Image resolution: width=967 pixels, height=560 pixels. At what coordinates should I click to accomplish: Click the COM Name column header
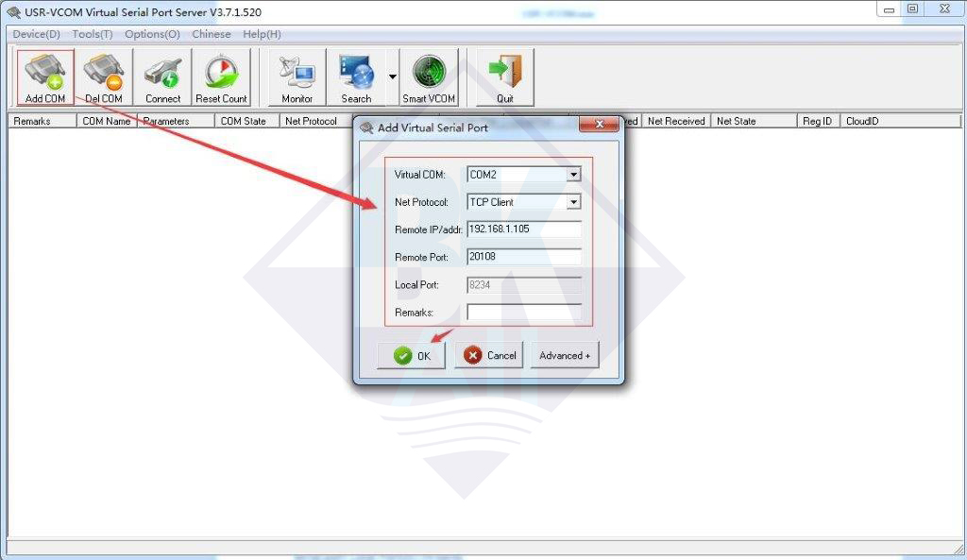click(106, 121)
